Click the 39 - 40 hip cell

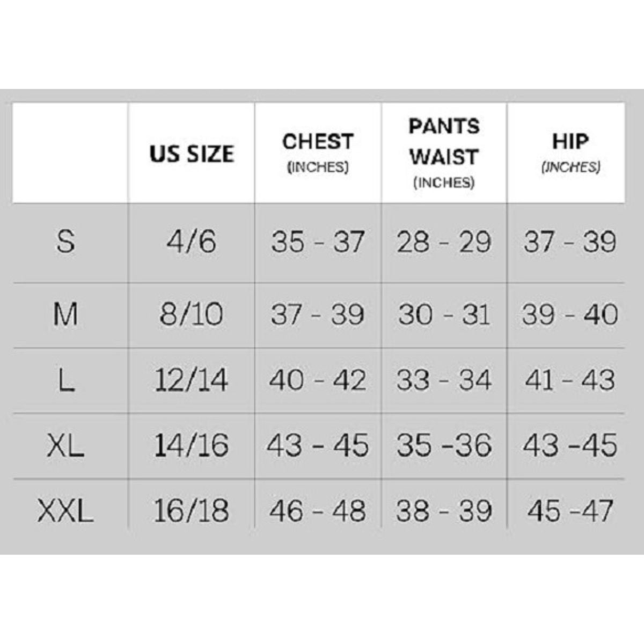point(570,315)
